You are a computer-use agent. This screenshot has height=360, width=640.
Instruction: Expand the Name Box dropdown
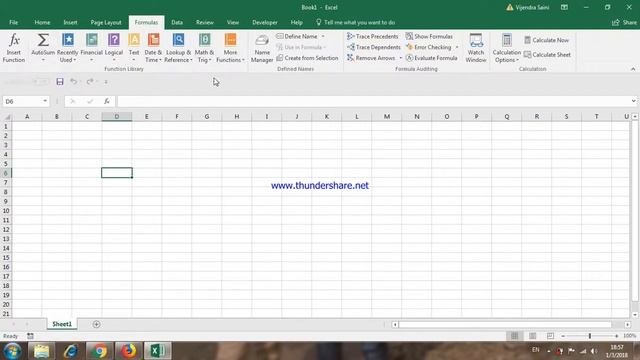tap(45, 101)
